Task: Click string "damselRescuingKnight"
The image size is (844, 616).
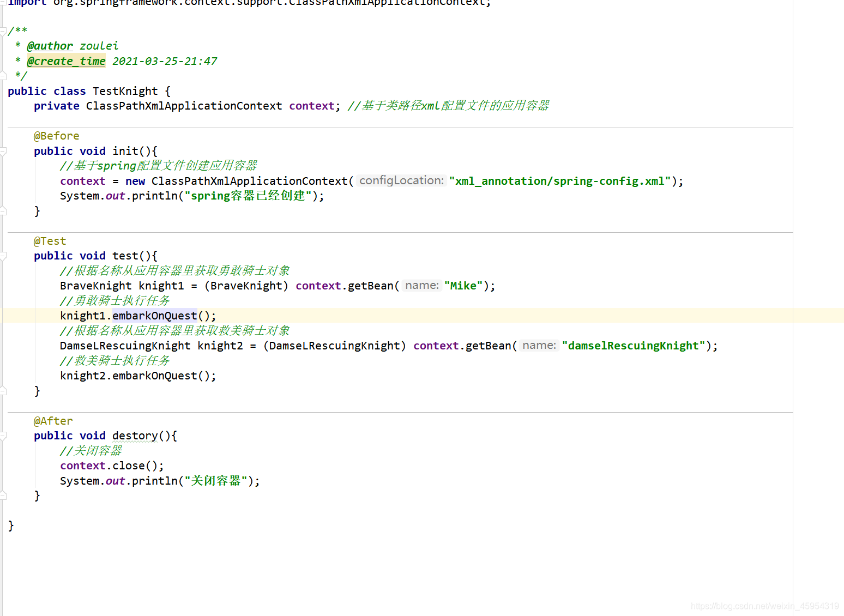Action: click(634, 346)
